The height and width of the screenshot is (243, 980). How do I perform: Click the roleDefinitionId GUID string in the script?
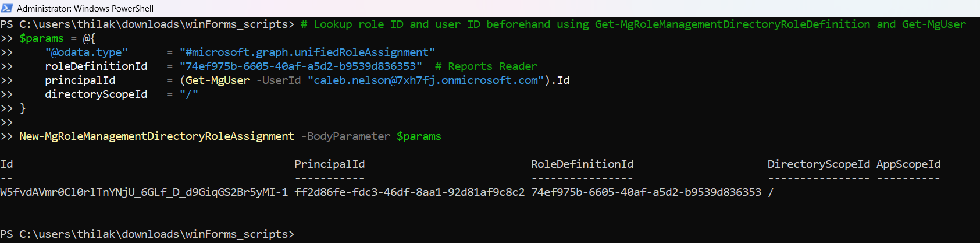click(x=301, y=66)
